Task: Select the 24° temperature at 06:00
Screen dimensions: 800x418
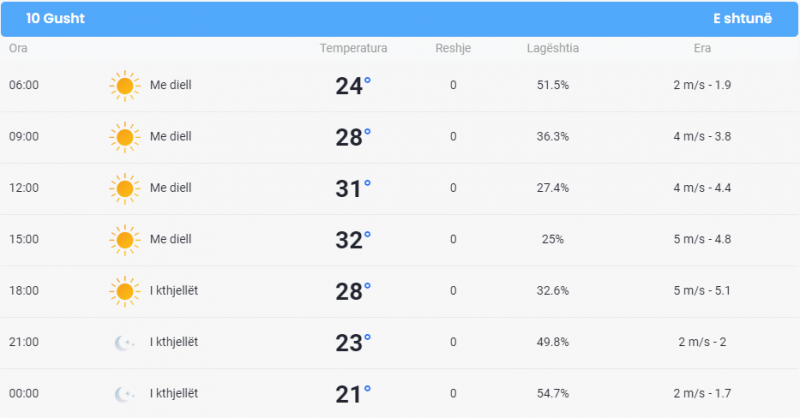Action: point(353,86)
